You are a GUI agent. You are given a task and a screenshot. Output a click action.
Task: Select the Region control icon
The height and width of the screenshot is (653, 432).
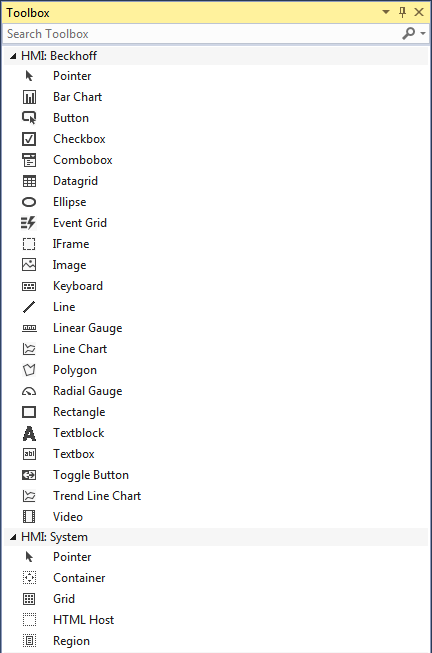(x=29, y=641)
